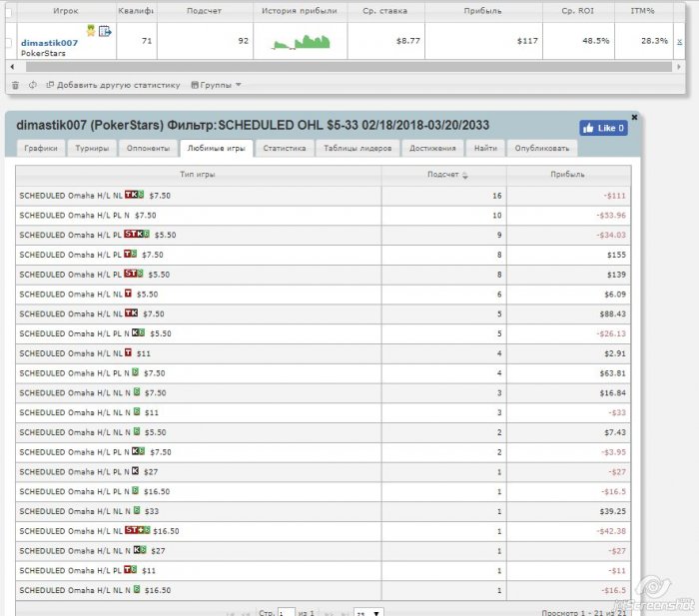Viewport: 699px width, 616px height.
Task: Click the red T badge in the $6.09 row
Action: click(128, 294)
